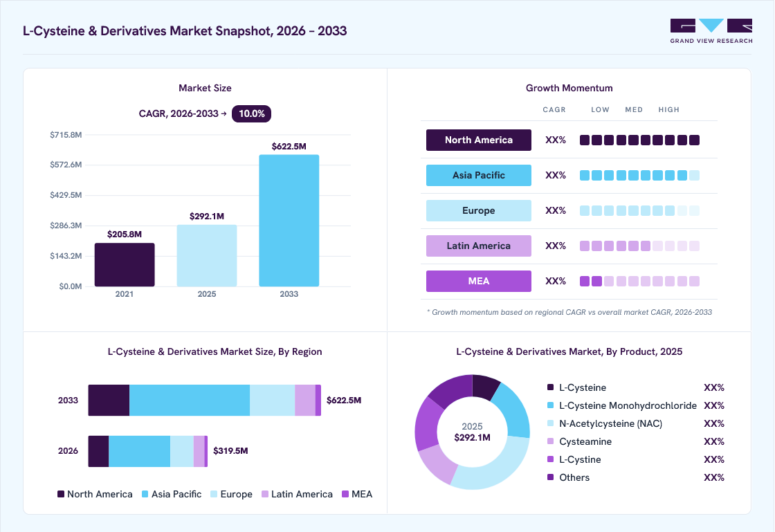Viewport: 775px width, 532px height.
Task: Click N-Acetylcysteine (NAC) legend square marker
Action: point(551,423)
